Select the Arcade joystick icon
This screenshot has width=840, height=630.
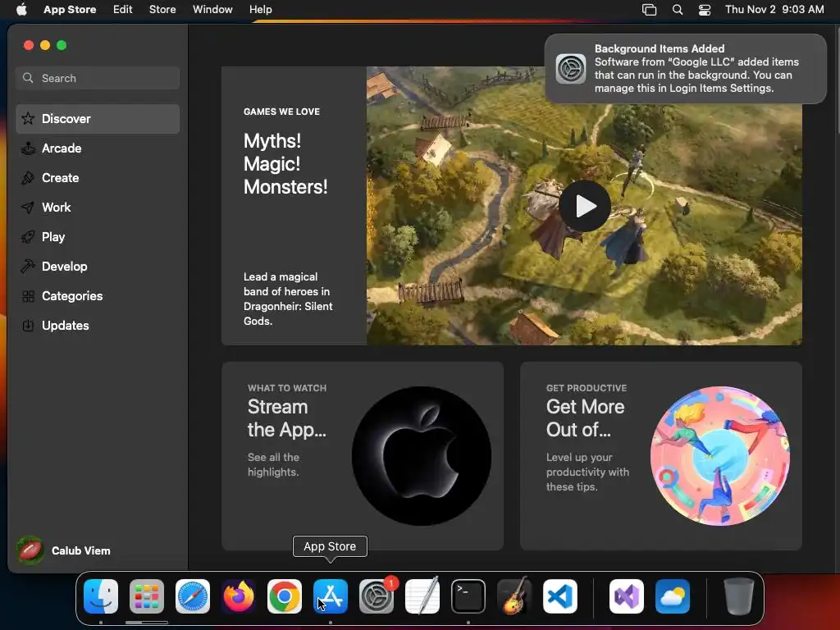click(x=28, y=148)
